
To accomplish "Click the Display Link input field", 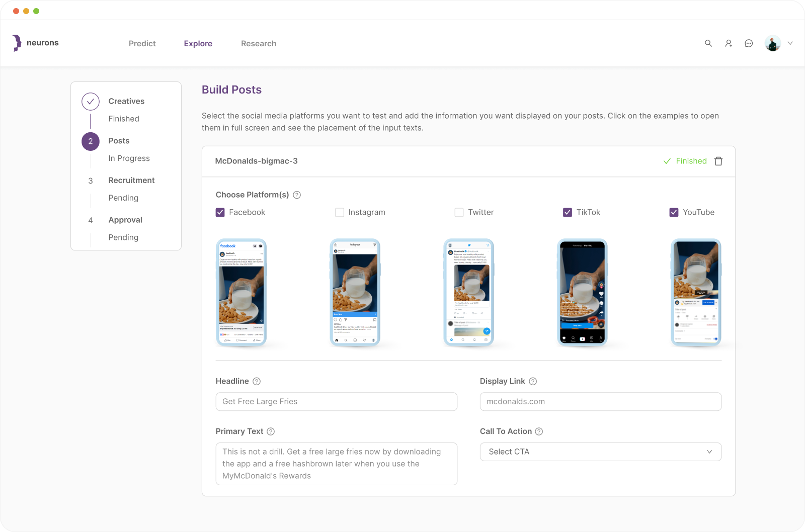I will point(601,402).
